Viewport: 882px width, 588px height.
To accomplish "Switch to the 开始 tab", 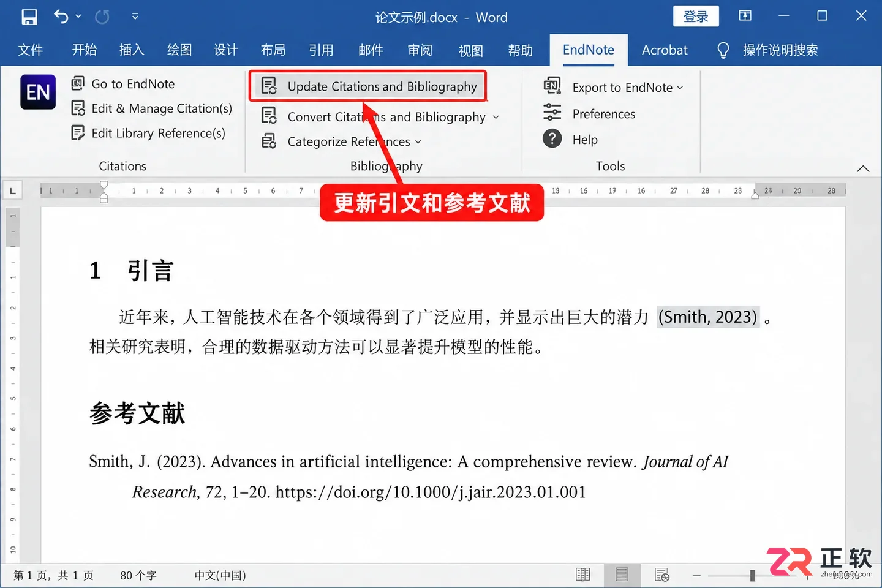I will pos(85,50).
